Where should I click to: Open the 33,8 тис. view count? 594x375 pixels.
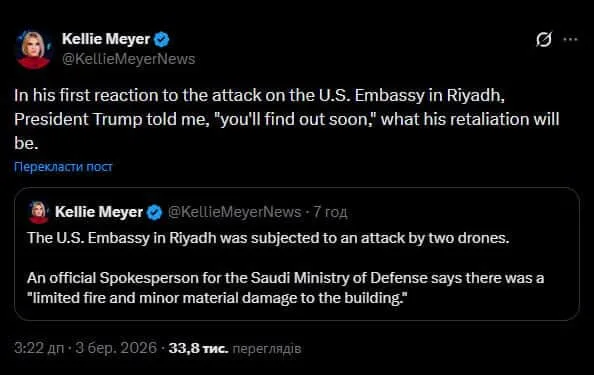199,348
